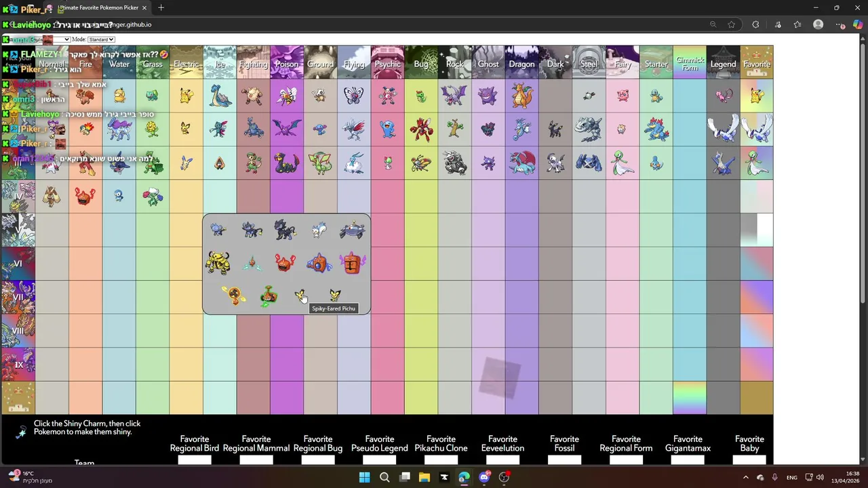The height and width of the screenshot is (488, 868).
Task: Open the browser extensions menu
Action: (x=755, y=24)
